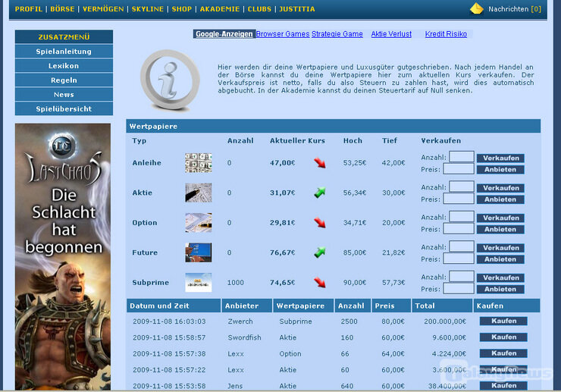The image size is (561, 392).
Task: Focus the Anzahl field for Aktie
Action: pos(462,187)
